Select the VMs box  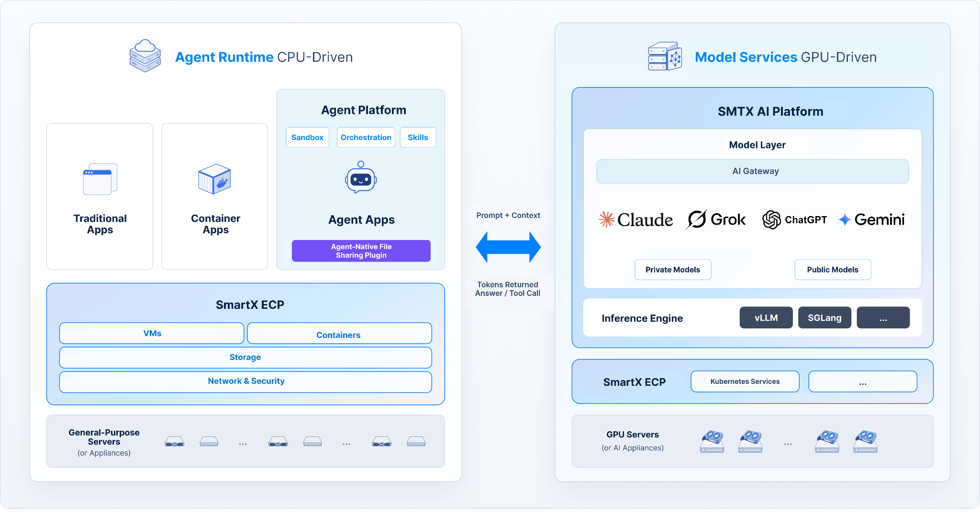(152, 333)
